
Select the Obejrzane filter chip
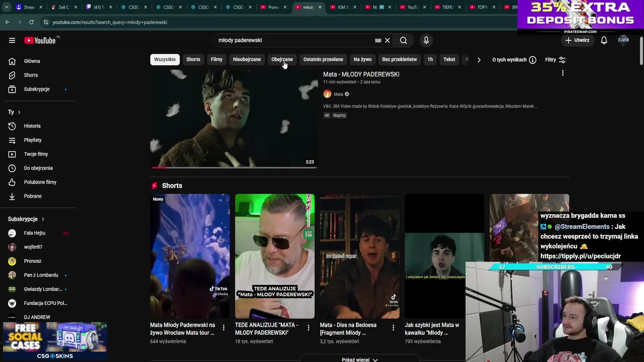point(282,59)
